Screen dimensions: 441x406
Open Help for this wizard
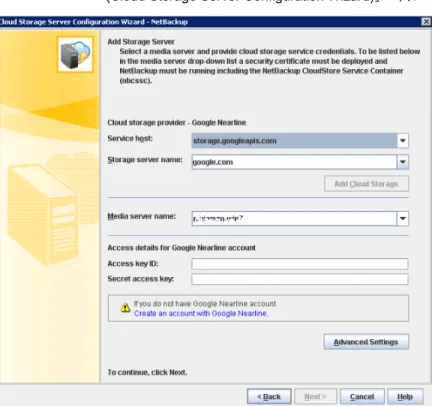click(405, 397)
